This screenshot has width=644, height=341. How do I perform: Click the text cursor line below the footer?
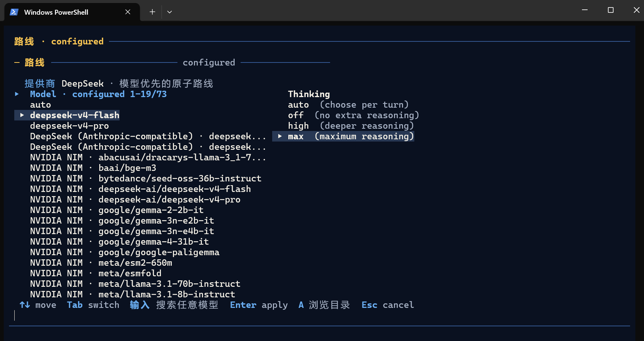(x=15, y=315)
